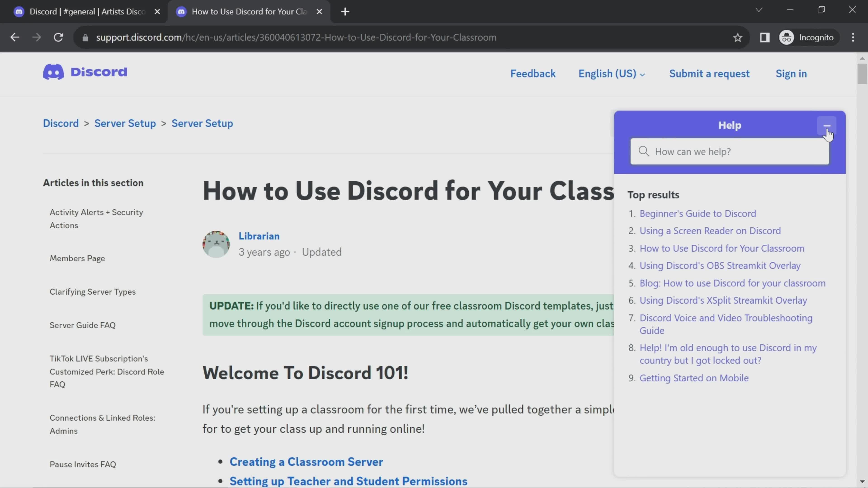Click Librarian's avatar image
868x488 pixels.
click(216, 244)
